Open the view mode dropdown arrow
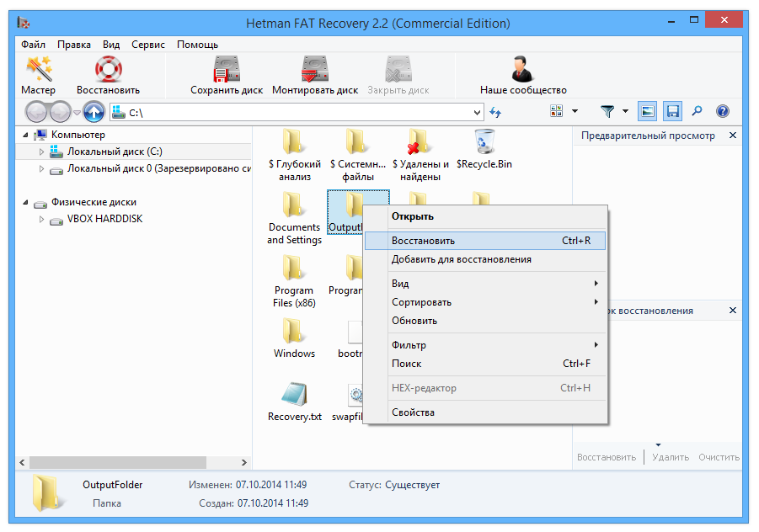The height and width of the screenshot is (532, 759). pos(575,111)
